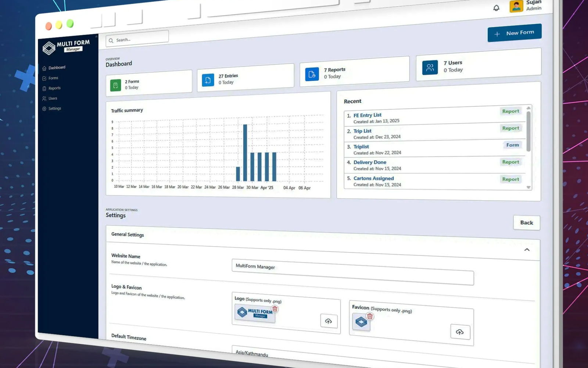Click the Users card icon
This screenshot has width=588, height=368.
(430, 67)
